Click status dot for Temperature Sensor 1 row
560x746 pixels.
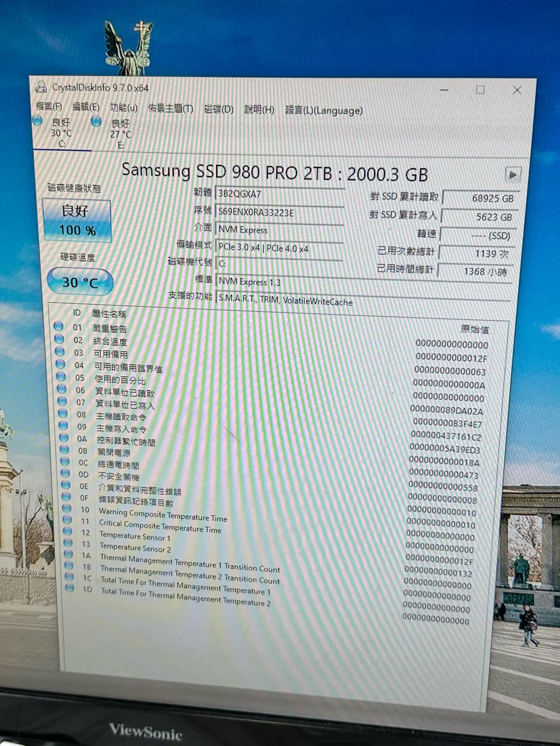[x=68, y=531]
